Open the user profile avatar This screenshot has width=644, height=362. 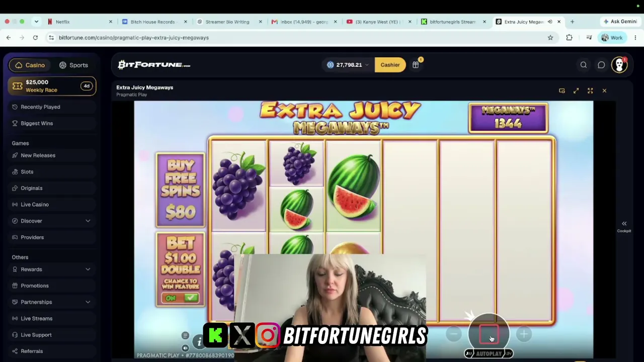click(x=619, y=65)
